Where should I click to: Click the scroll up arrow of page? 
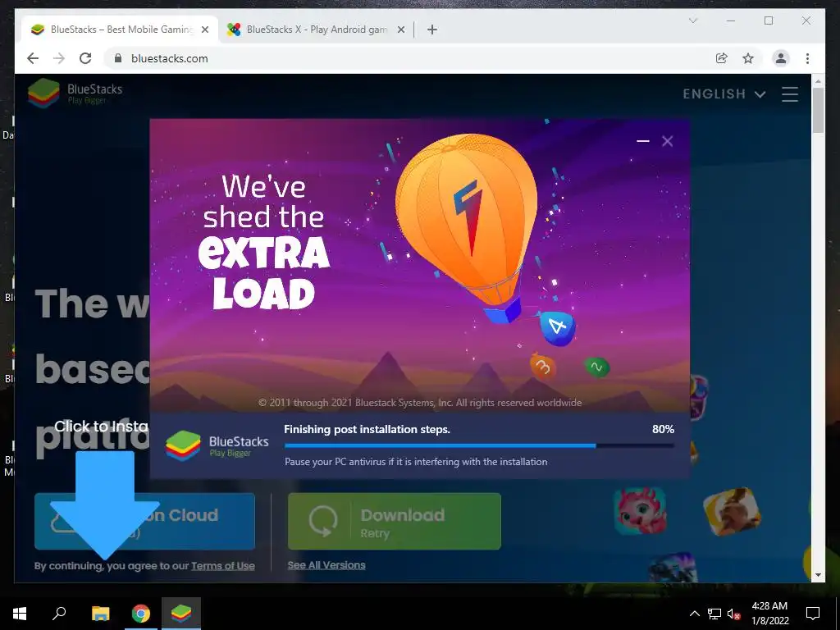(x=818, y=81)
